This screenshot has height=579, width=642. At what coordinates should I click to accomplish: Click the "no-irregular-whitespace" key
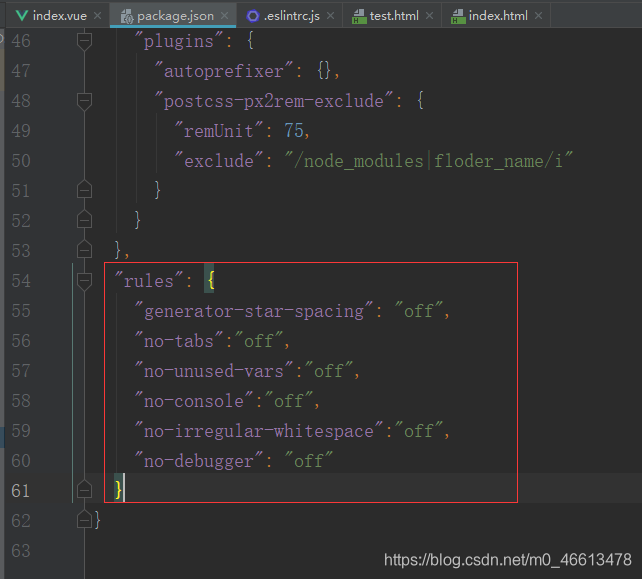pyautogui.click(x=259, y=431)
